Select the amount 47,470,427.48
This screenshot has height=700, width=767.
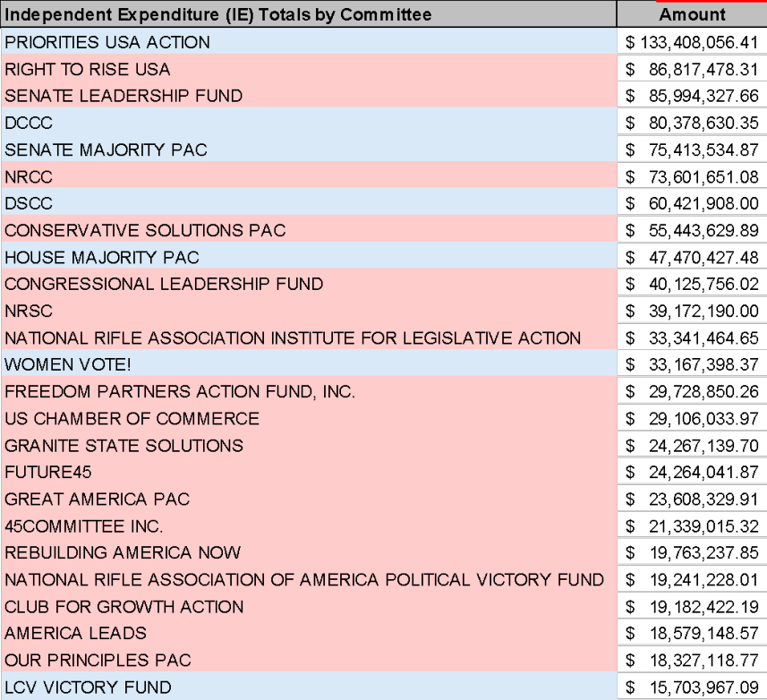pos(692,257)
